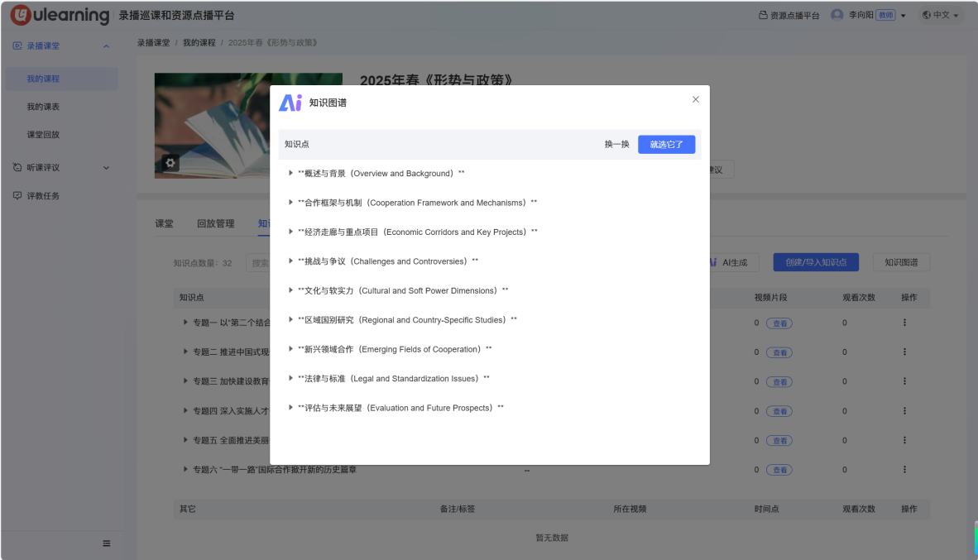Image resolution: width=978 pixels, height=560 pixels.
Task: Open three-dot menu for 专题六 row
Action: (x=904, y=470)
